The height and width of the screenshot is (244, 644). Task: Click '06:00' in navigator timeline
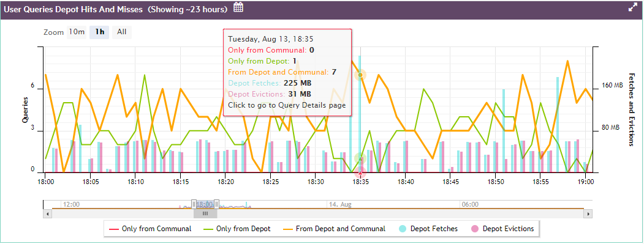pyautogui.click(x=470, y=204)
